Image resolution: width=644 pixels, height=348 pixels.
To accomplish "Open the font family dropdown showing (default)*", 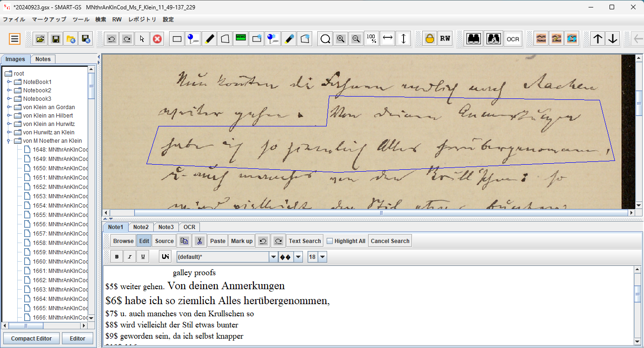I will pos(273,257).
